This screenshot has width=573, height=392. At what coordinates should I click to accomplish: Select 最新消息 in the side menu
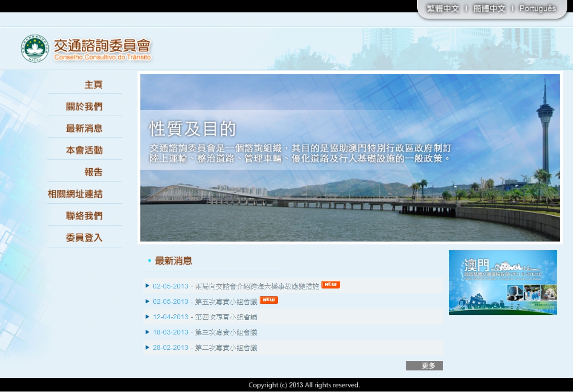click(x=84, y=128)
